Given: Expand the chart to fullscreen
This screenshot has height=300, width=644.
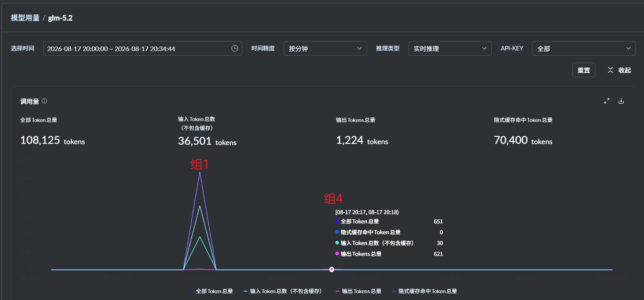Looking at the screenshot, I should click(607, 101).
